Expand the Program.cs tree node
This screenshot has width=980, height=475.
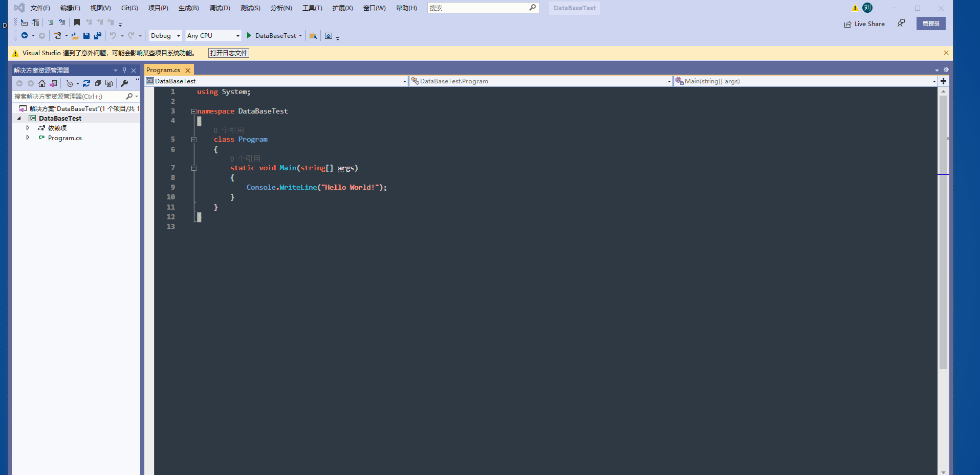pos(28,138)
